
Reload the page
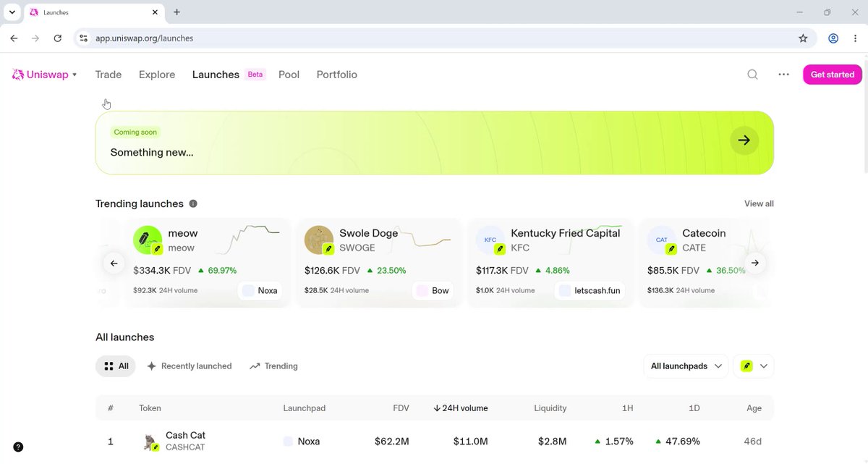tap(58, 38)
